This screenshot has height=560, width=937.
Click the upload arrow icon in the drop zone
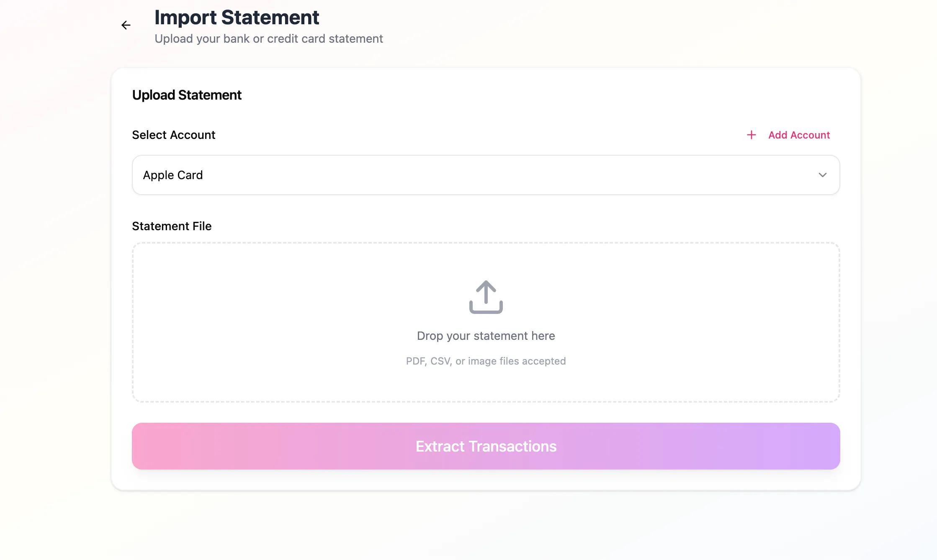[486, 297]
